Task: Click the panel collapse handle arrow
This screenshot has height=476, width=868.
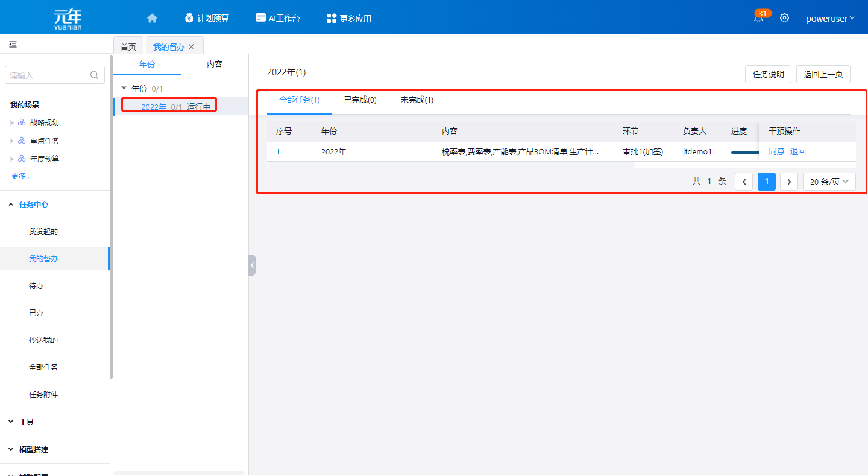Action: point(252,265)
